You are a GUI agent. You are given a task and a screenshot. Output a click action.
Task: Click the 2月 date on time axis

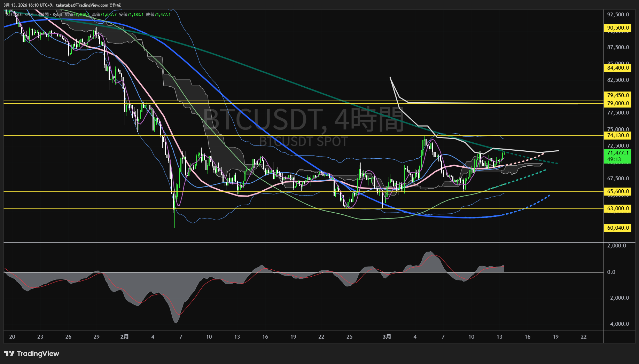[124, 337]
